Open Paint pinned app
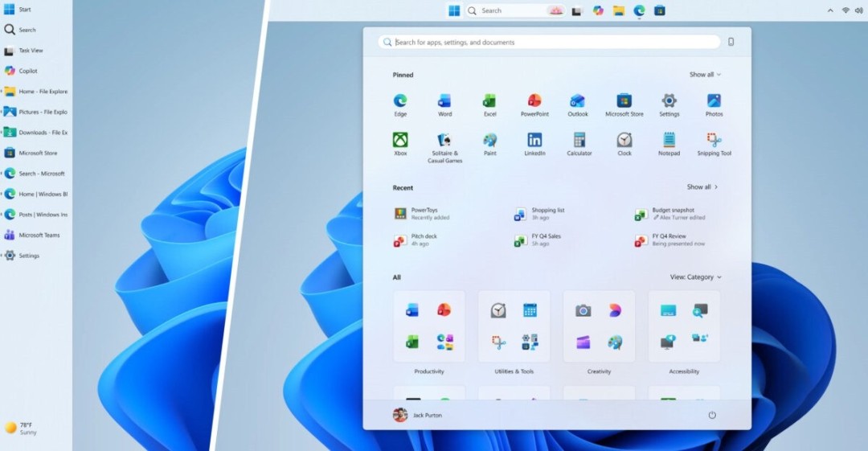This screenshot has height=451, width=868. (490, 144)
